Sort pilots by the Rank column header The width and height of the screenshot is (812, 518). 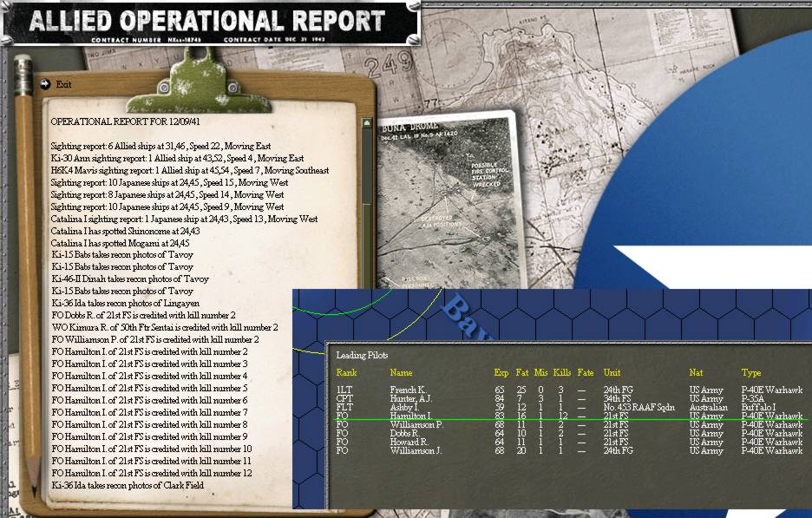346,372
